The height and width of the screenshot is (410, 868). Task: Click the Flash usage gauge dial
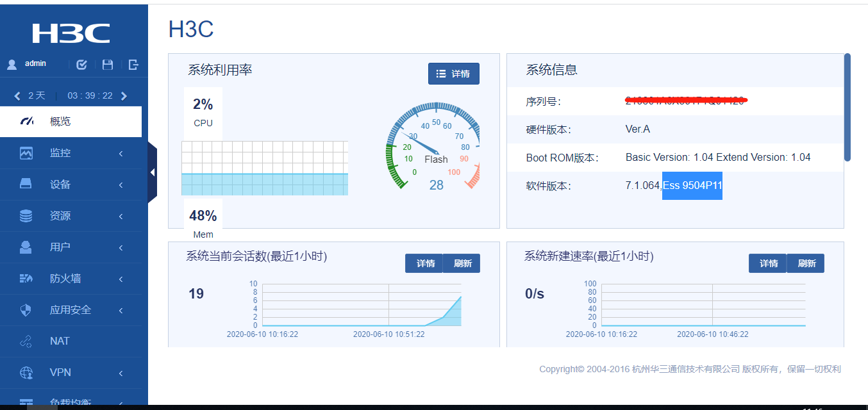pos(433,145)
